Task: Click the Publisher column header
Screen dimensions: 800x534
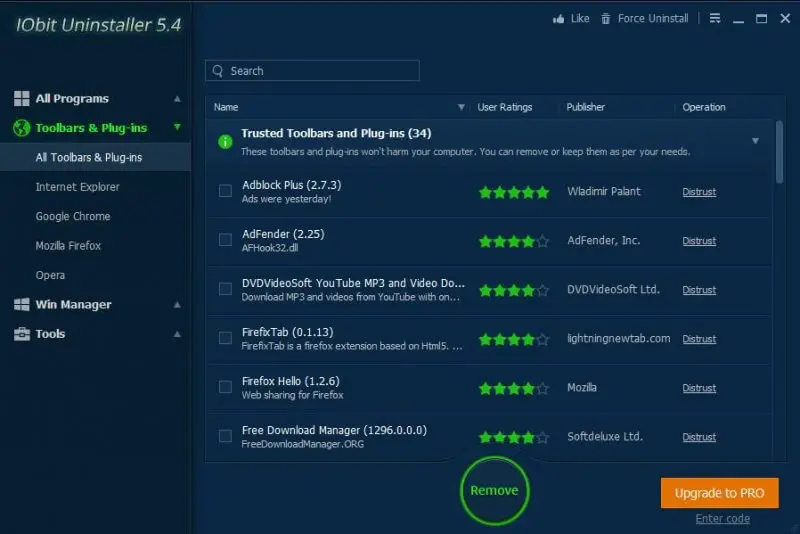Action: click(x=585, y=107)
